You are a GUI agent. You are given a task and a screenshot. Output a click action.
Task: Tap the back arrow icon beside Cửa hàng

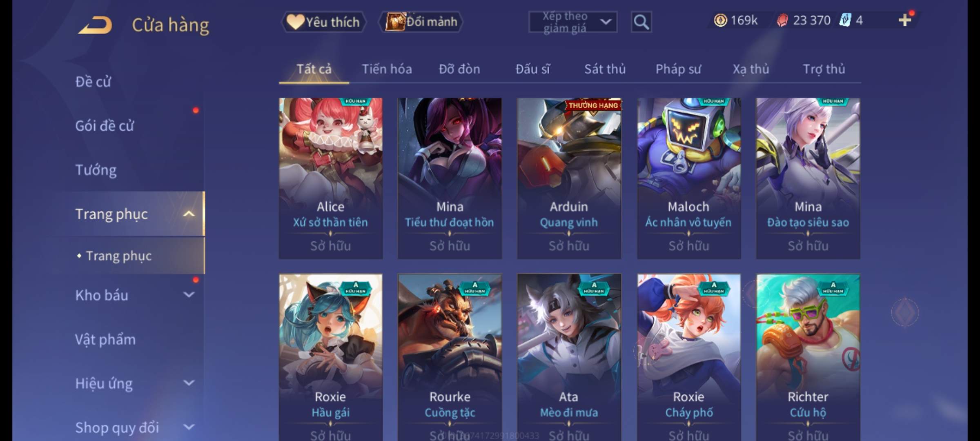click(96, 25)
